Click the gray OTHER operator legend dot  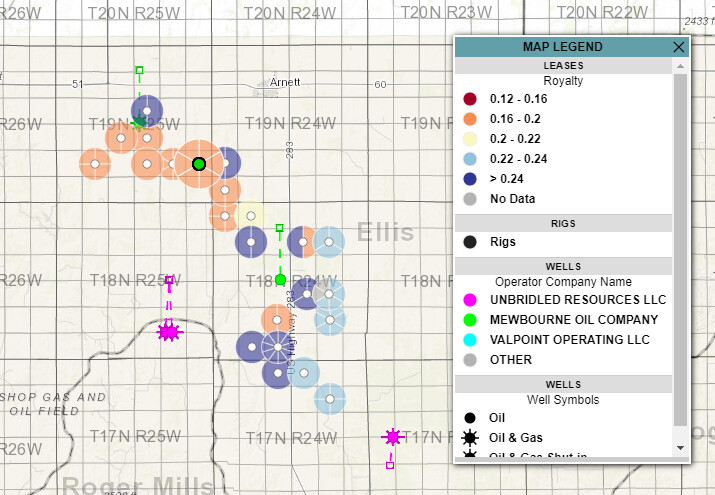[470, 360]
